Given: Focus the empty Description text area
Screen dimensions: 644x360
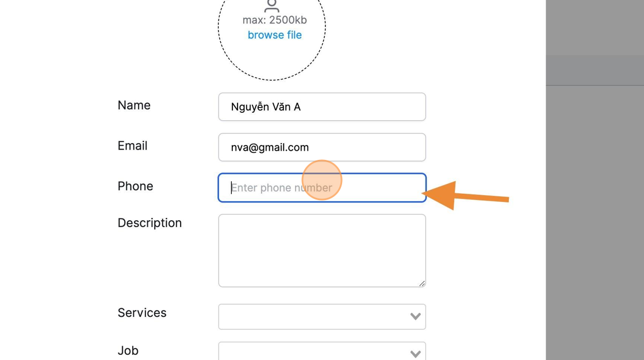Looking at the screenshot, I should pos(322,251).
